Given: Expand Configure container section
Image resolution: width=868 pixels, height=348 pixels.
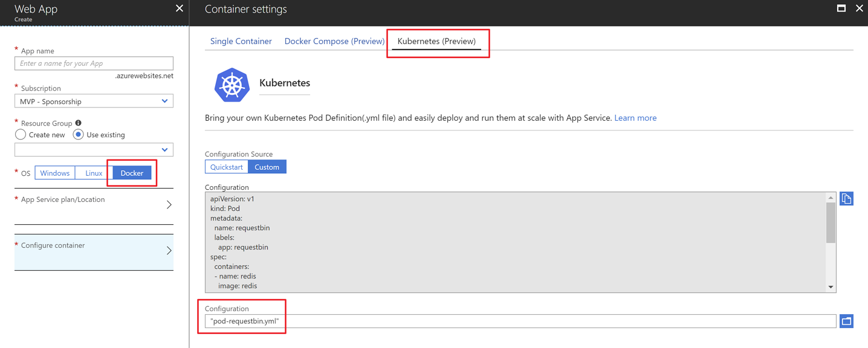Looking at the screenshot, I should (94, 252).
